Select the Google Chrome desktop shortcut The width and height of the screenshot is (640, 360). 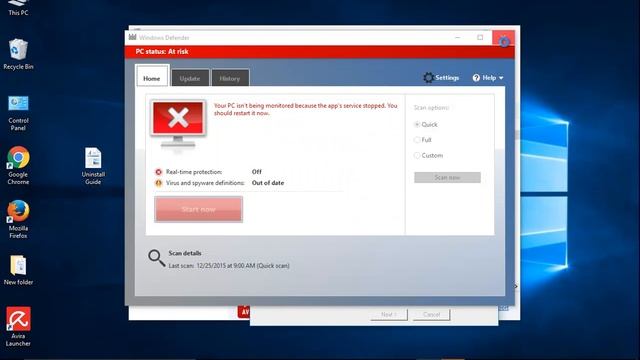[18, 165]
